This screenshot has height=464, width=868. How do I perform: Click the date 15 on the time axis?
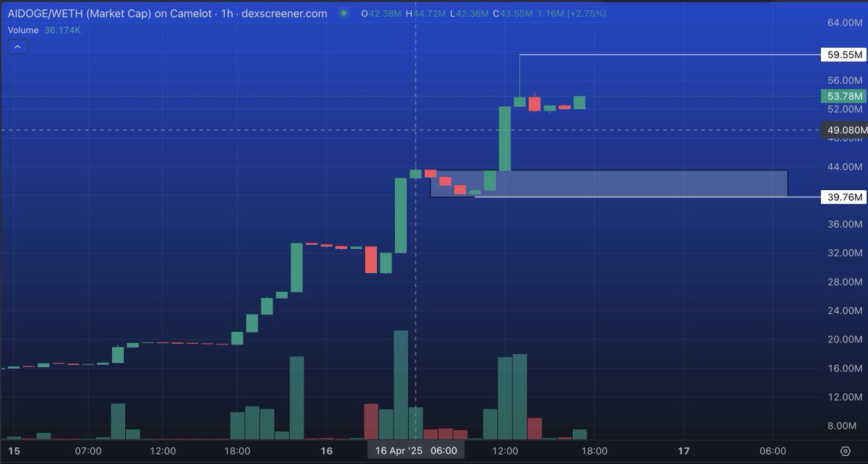(14, 451)
